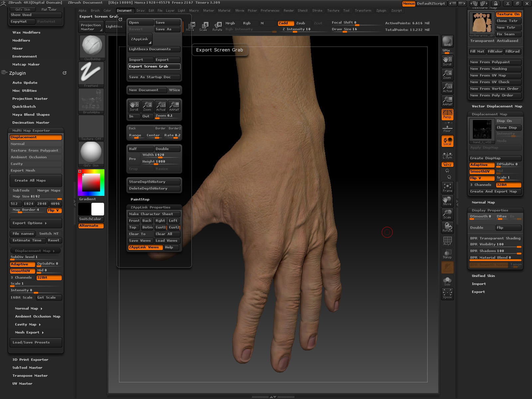Select Gid's Skin material sphere
Screen dimensions: 532x399
[91, 154]
